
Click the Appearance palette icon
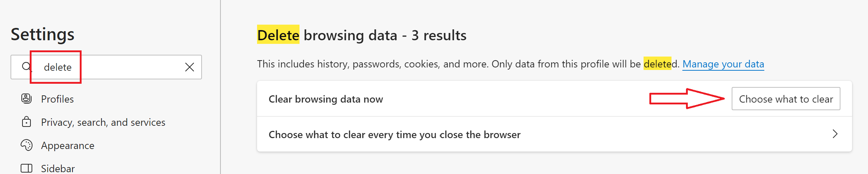[x=26, y=145]
